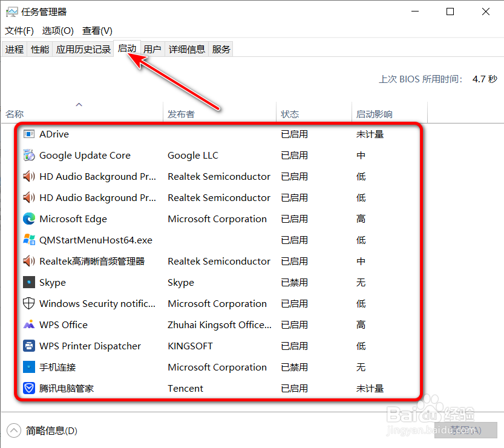The width and height of the screenshot is (504, 448).
Task: Click the Task Manager title bar icon
Action: [x=11, y=11]
